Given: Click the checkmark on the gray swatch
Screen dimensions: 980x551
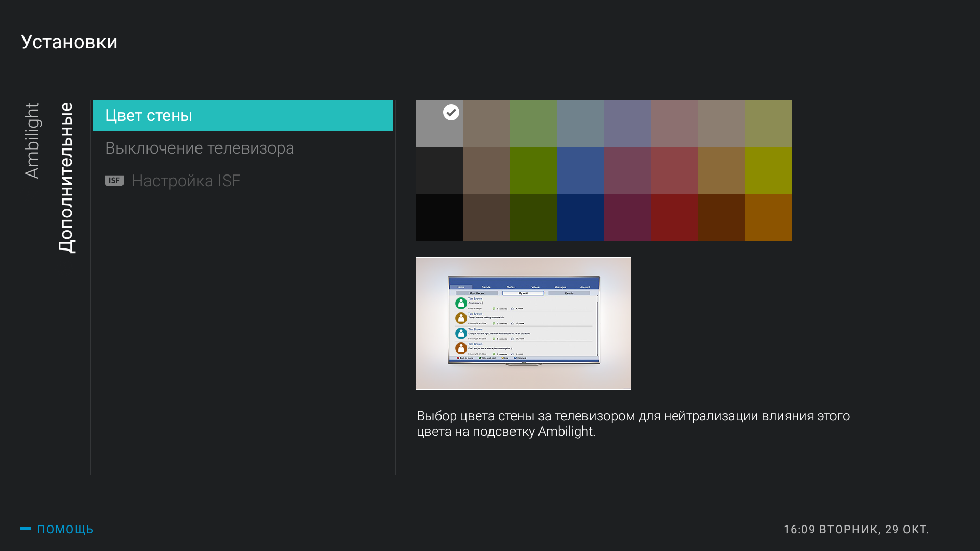Looking at the screenshot, I should point(451,112).
